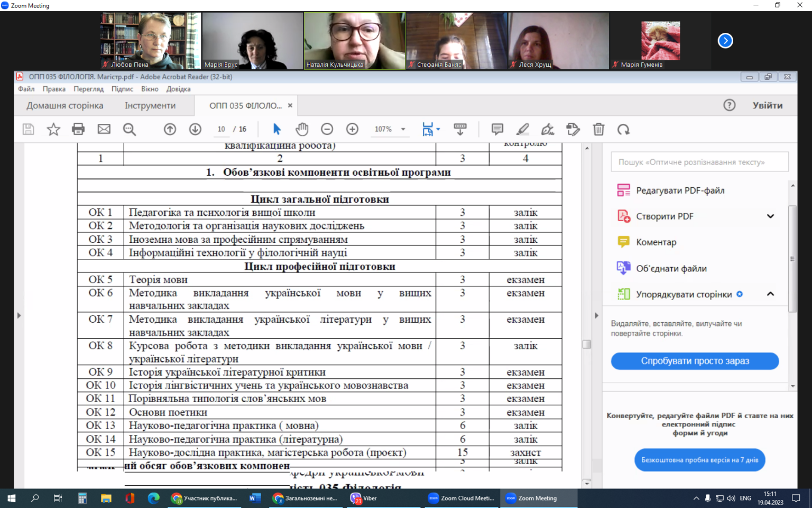The width and height of the screenshot is (812, 508).
Task: Switch to the Інструменти tab
Action: coord(150,105)
